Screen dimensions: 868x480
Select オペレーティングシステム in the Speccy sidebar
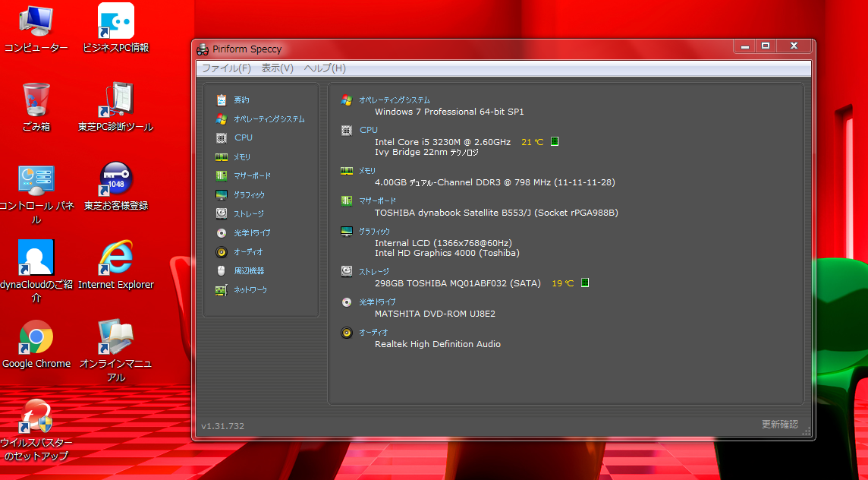260,119
